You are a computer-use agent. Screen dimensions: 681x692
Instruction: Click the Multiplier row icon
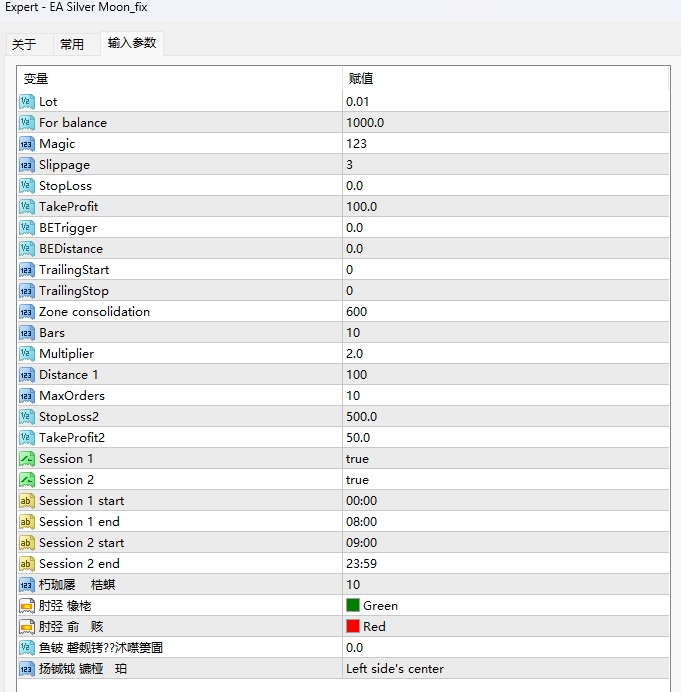point(26,354)
